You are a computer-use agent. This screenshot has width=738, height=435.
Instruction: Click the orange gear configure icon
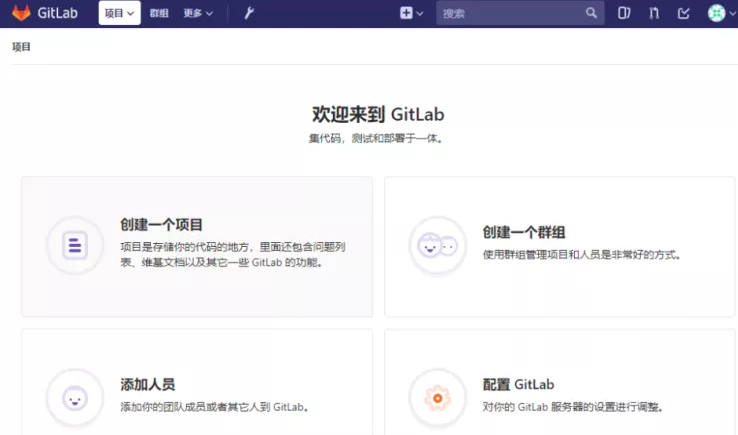tap(438, 398)
